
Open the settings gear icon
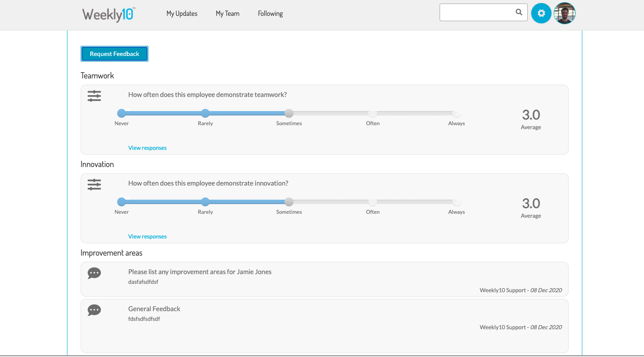[x=541, y=13]
